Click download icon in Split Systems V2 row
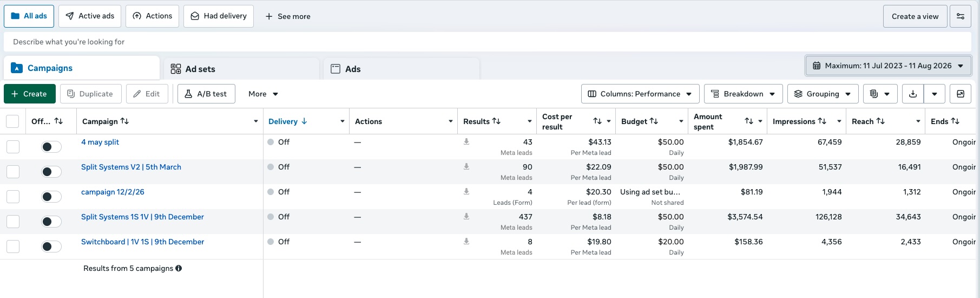This screenshot has height=298, width=980. pyautogui.click(x=466, y=166)
